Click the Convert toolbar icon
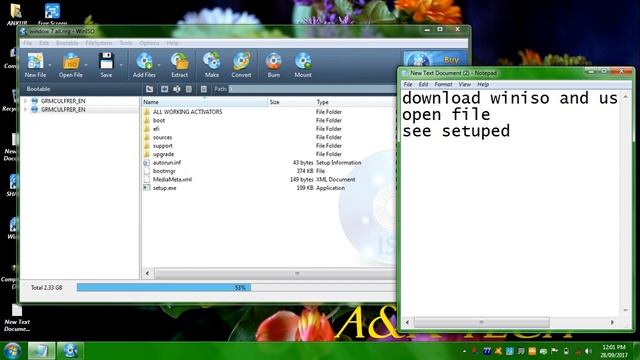 pyautogui.click(x=241, y=61)
